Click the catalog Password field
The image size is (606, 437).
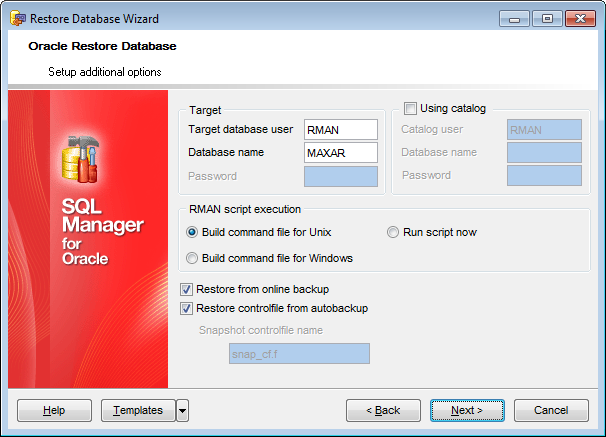coord(544,175)
